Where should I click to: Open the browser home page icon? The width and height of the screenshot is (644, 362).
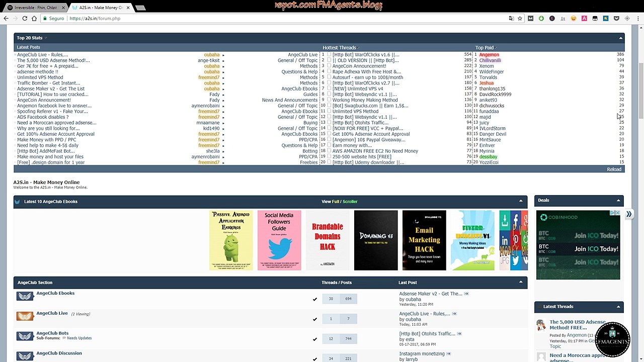click(34, 19)
